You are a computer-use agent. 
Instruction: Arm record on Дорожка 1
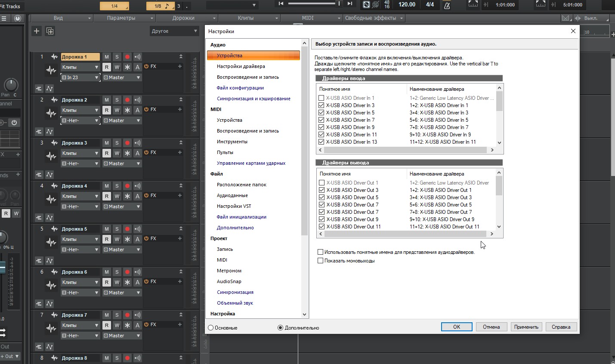click(x=127, y=57)
